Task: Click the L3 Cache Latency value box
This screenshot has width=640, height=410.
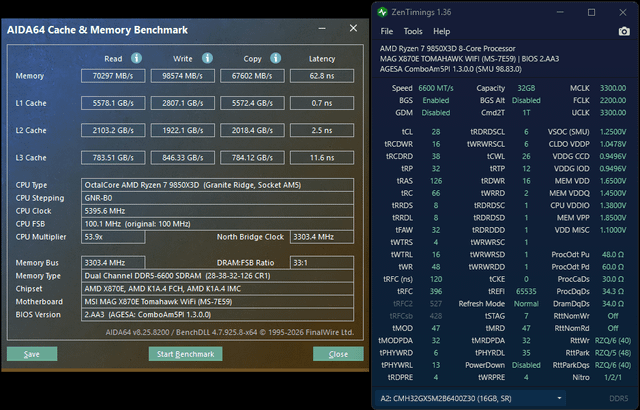Action: point(322,157)
